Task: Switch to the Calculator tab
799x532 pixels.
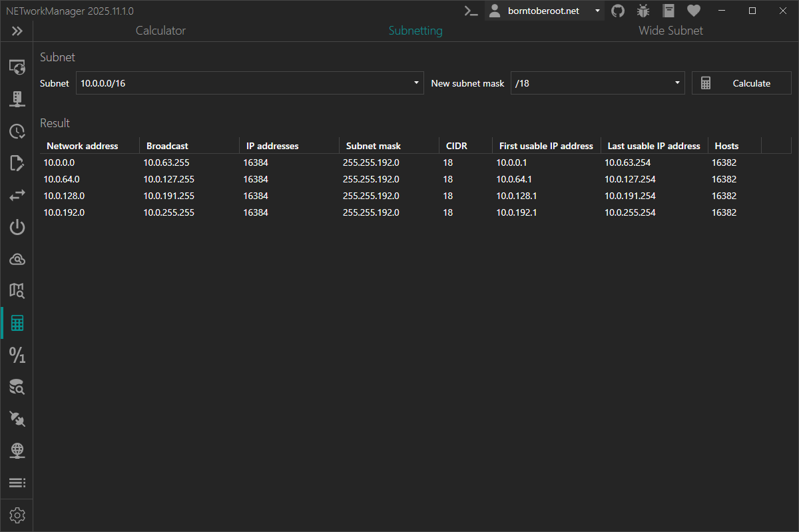Action: (x=160, y=31)
